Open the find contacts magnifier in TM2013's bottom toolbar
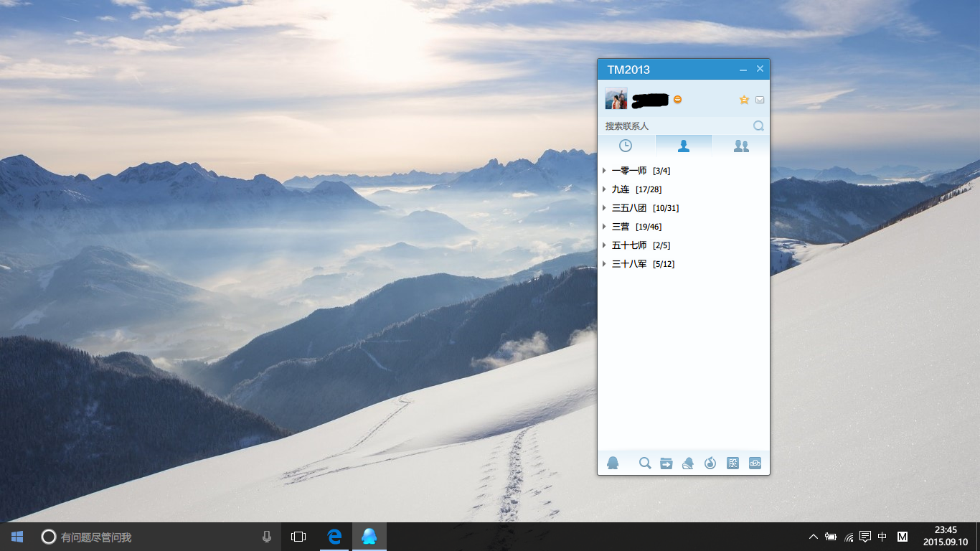Screen dimensions: 980x551 (x=645, y=463)
